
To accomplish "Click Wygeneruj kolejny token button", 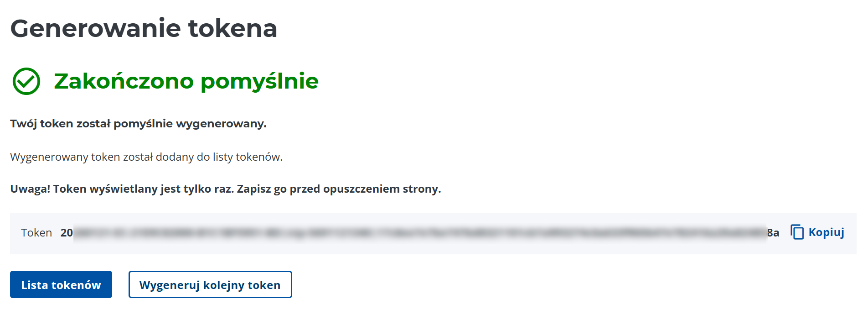I will 210,284.
